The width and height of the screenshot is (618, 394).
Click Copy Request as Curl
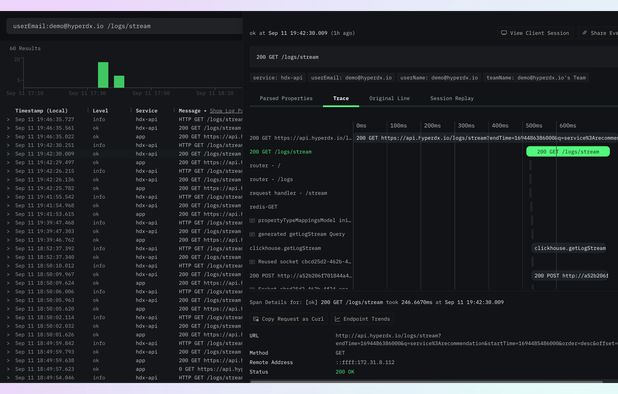point(289,319)
